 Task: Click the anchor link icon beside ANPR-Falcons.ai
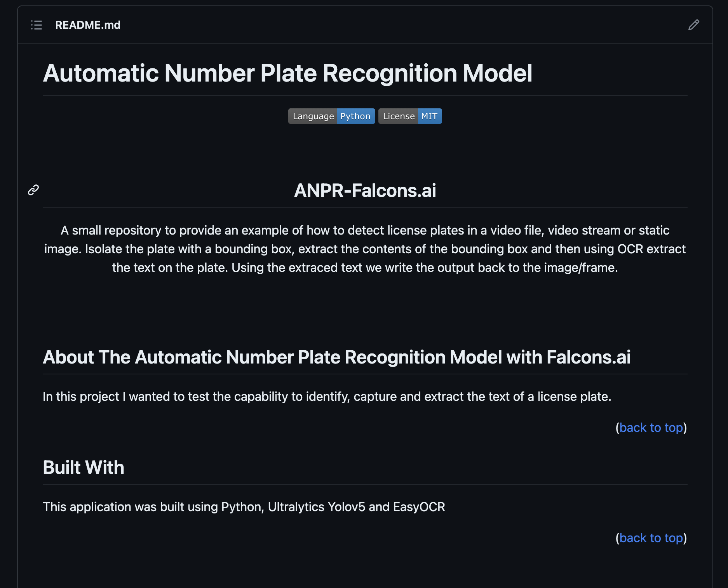pos(33,190)
